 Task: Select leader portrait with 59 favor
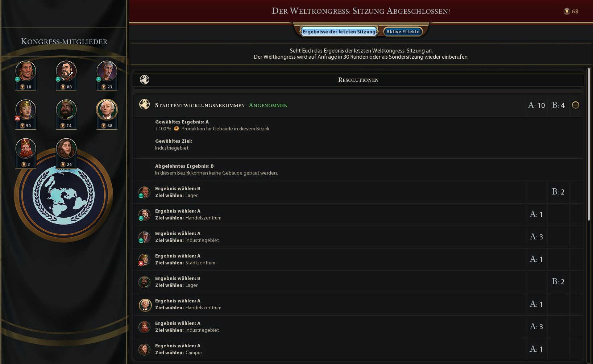(x=26, y=110)
